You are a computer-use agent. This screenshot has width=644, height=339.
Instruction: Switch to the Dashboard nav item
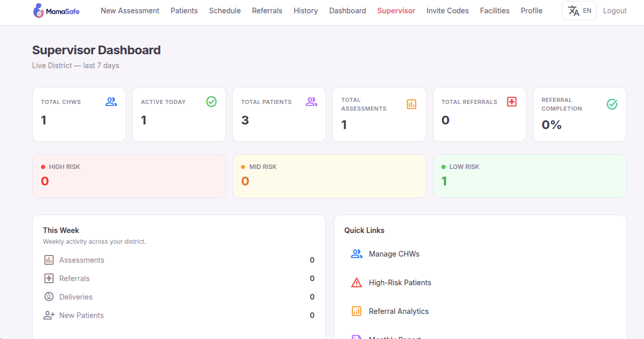pyautogui.click(x=348, y=11)
